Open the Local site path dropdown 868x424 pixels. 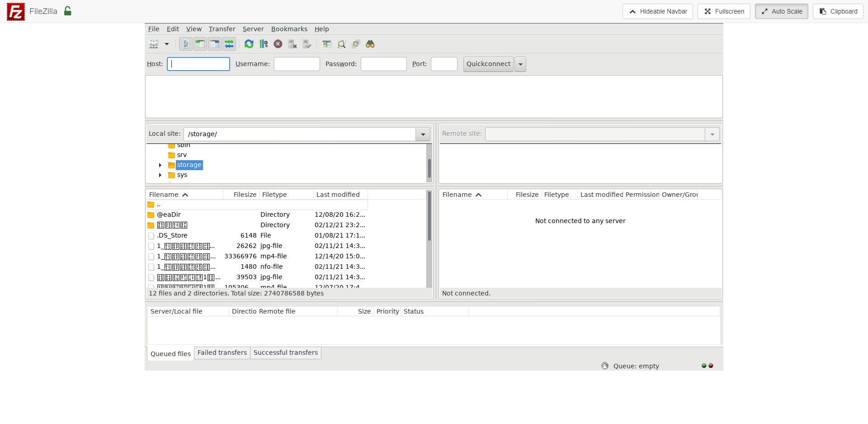(422, 134)
